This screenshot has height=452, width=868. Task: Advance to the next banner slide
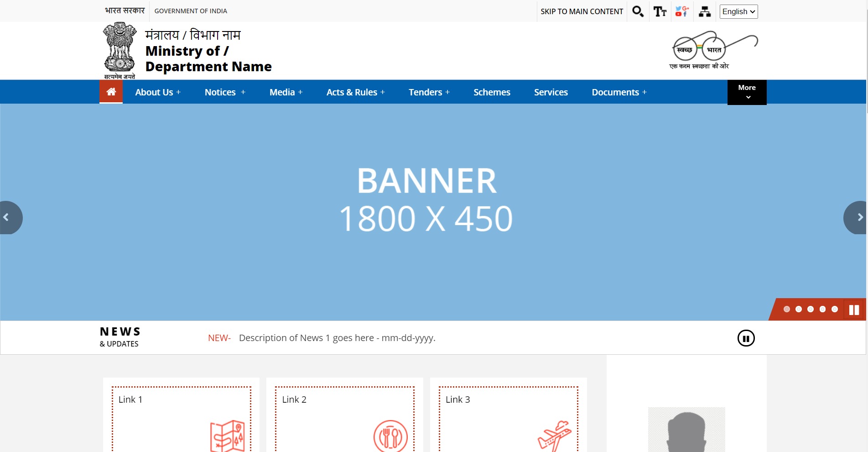pos(858,217)
